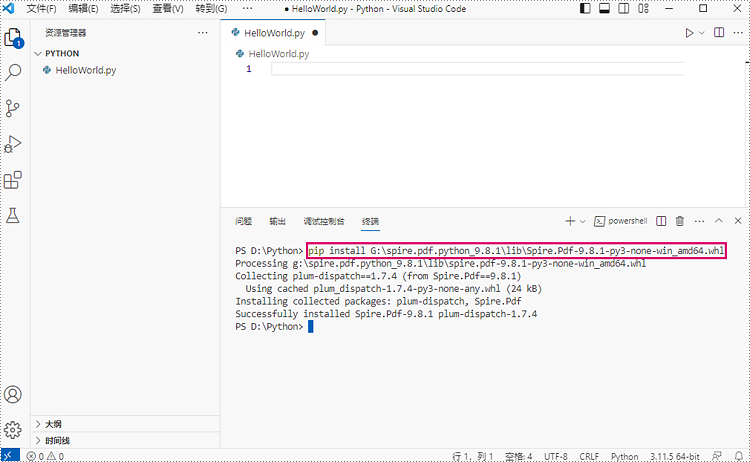Click the remote window indicator in status bar
The height and width of the screenshot is (462, 750).
pyautogui.click(x=10, y=456)
